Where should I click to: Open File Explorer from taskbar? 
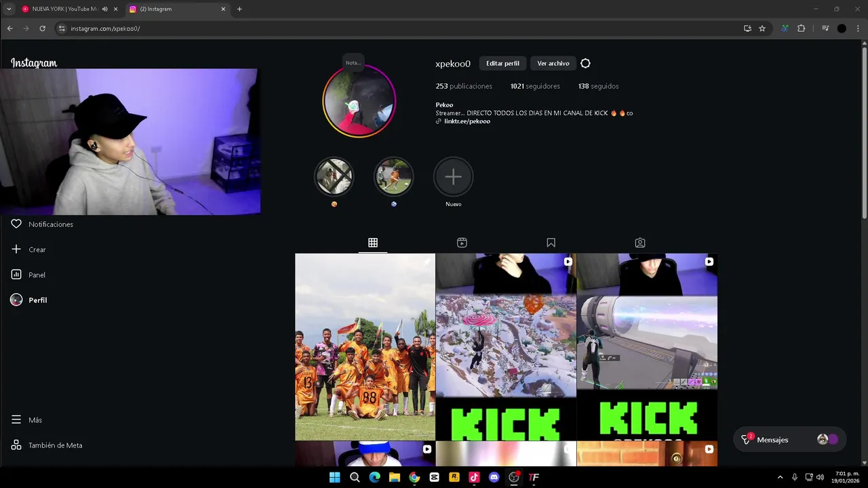click(x=395, y=477)
